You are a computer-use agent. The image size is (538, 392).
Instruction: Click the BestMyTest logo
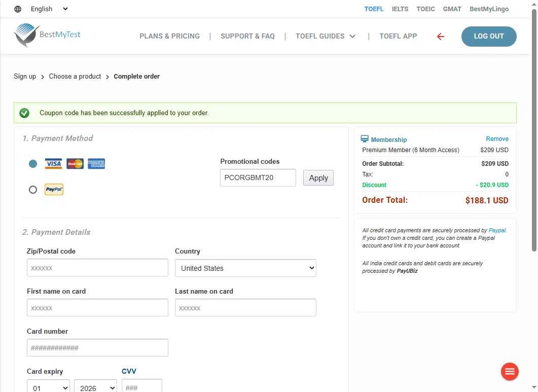tap(47, 34)
